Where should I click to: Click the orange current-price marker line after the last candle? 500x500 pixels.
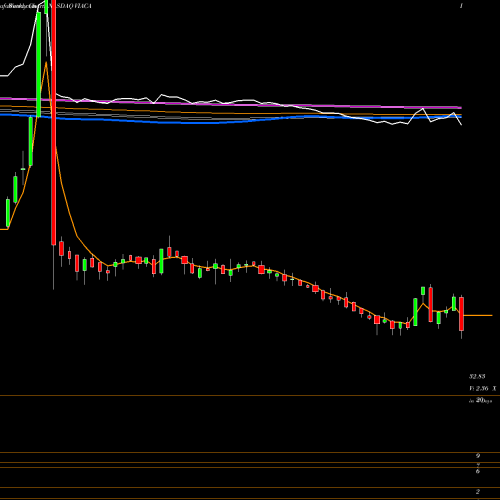478,315
